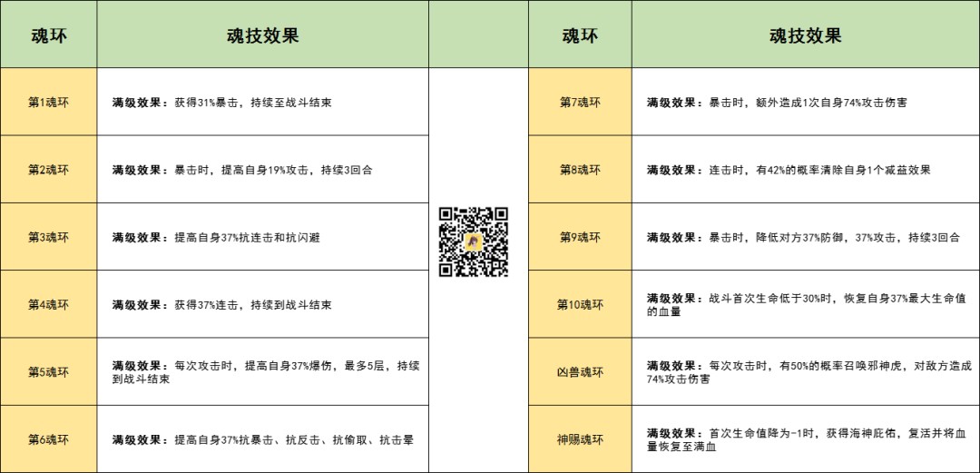This screenshot has width=980, height=473.
Task: Click effect text 有50%的概率召唤邪神虎
Action: (x=843, y=365)
